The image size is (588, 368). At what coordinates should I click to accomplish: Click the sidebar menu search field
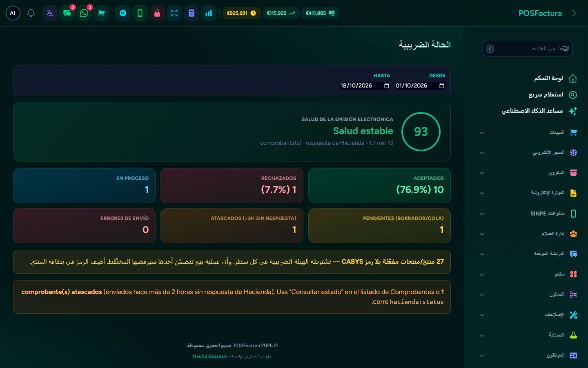click(528, 49)
